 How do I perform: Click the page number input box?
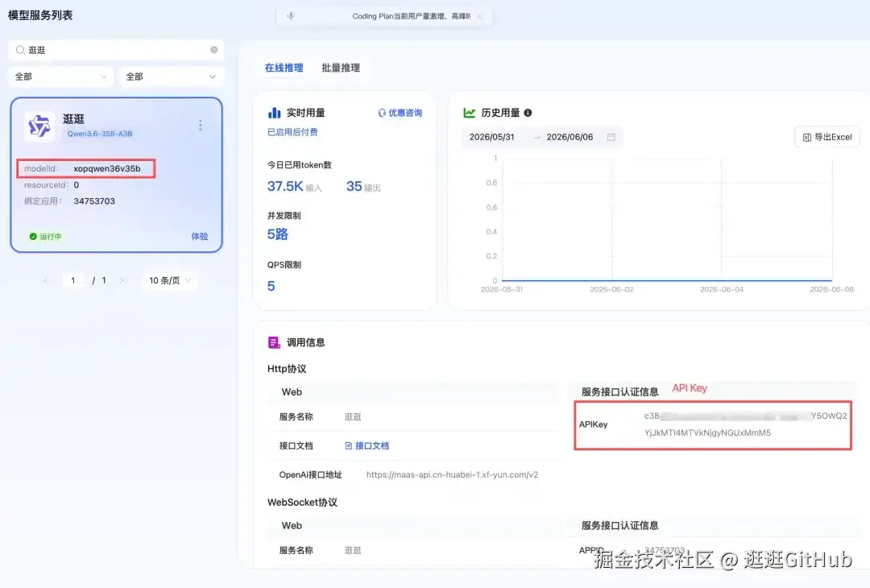(x=72, y=280)
